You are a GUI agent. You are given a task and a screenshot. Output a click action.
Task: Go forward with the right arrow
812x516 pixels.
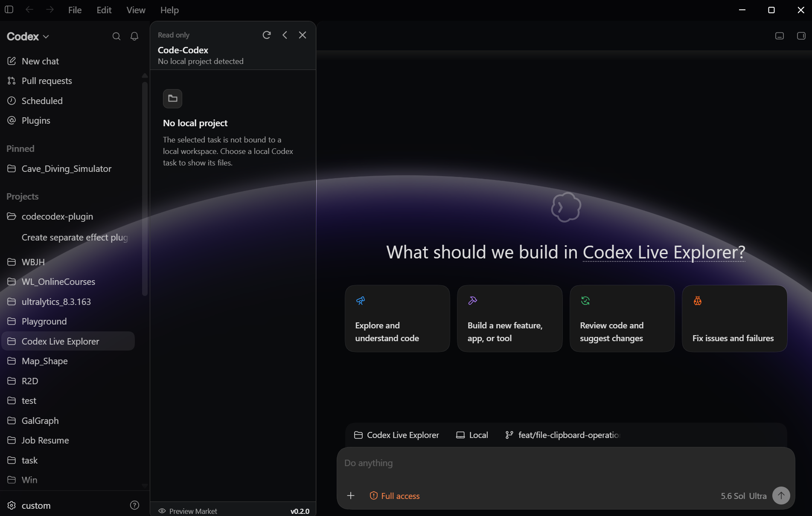(x=50, y=9)
